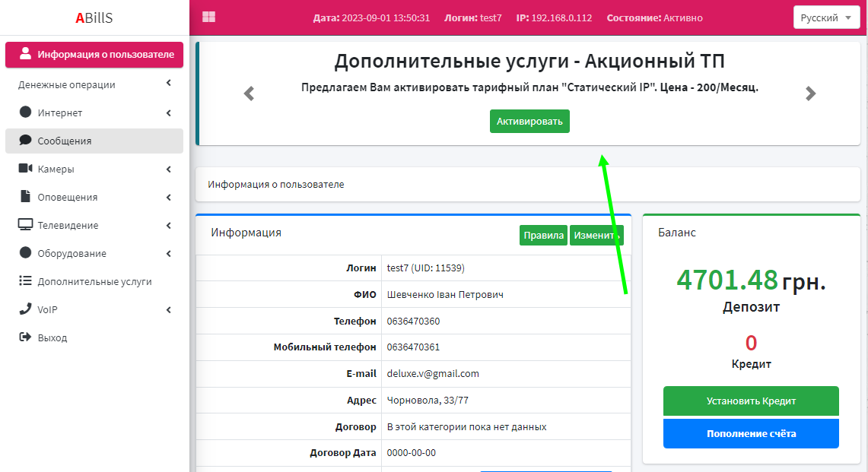Click the video camera icon for Камеры
Screen dimensions: 868x472
pos(25,169)
